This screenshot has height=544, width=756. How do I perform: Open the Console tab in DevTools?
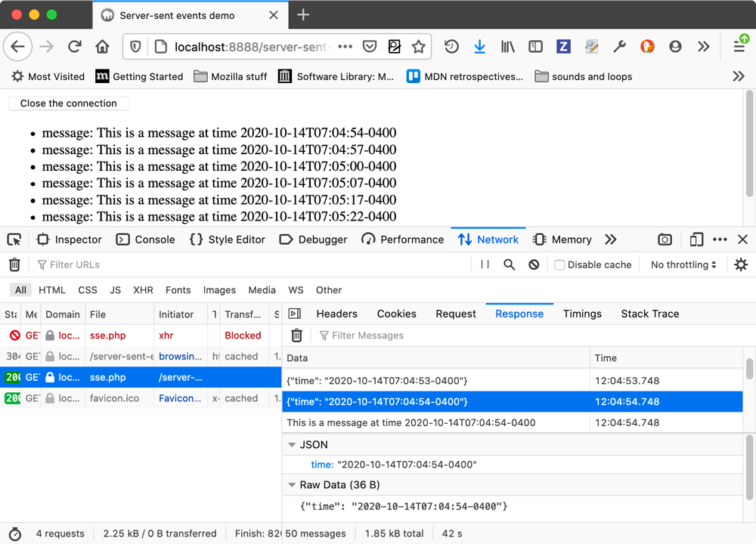pos(145,240)
